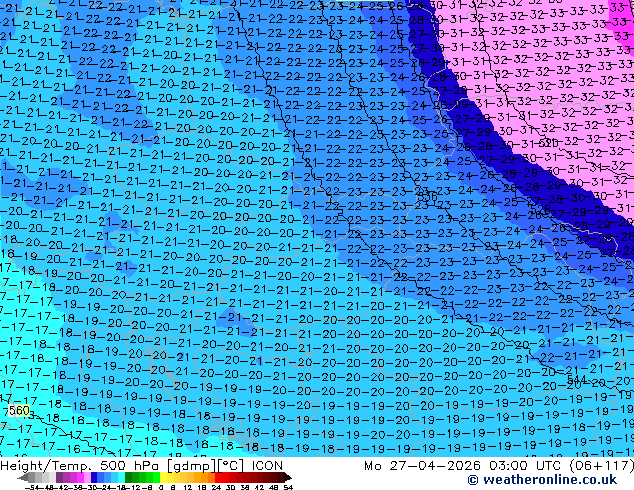Select the cyan legend swatch
The width and height of the screenshot is (634, 490).
[x=121, y=477]
